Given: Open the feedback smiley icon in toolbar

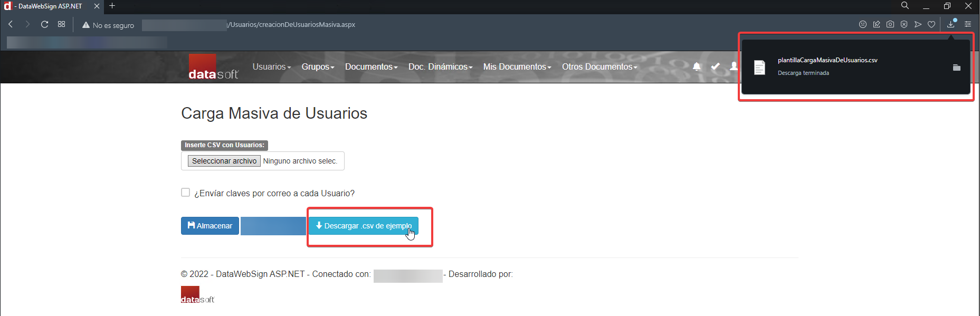Looking at the screenshot, I should click(863, 24).
